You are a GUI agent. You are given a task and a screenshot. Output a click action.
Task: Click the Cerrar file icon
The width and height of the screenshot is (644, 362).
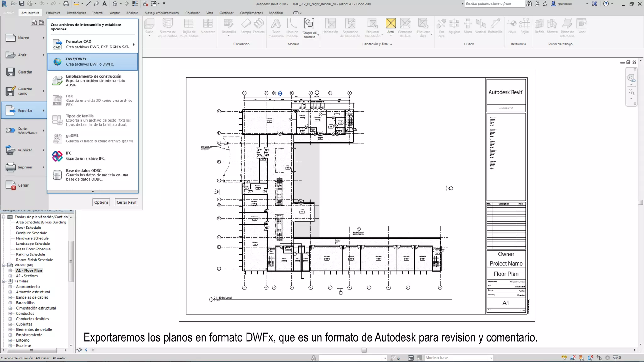point(11,185)
